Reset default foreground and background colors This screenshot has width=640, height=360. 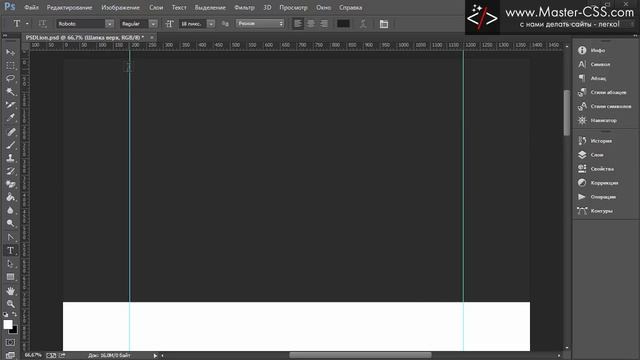(x=6, y=315)
